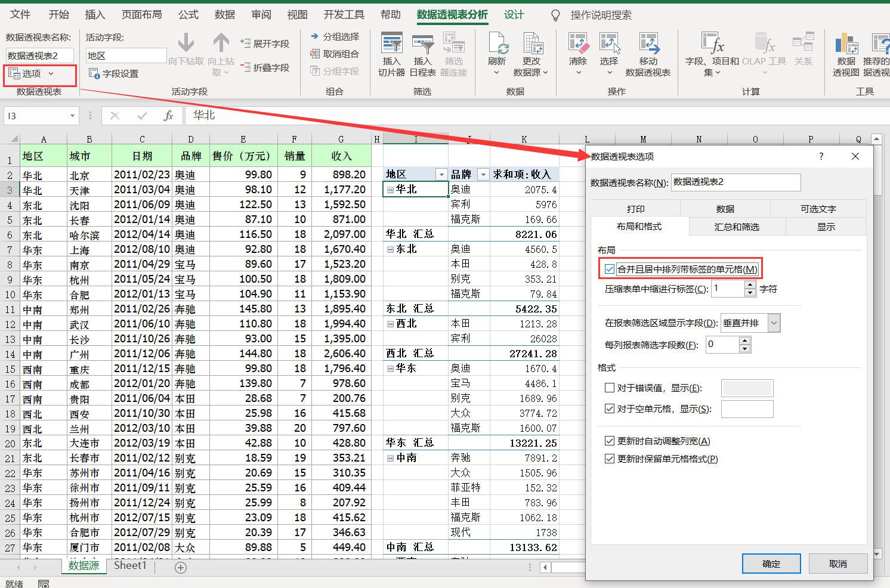The image size is (890, 588).
Task: Uncheck 合并且居中排列带标签的单元格
Action: [610, 269]
